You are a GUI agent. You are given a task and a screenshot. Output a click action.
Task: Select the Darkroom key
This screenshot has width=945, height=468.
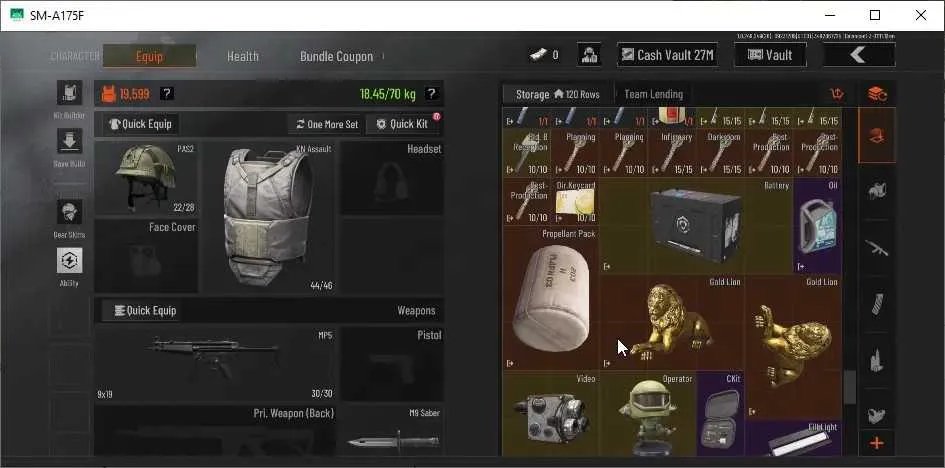(x=720, y=153)
